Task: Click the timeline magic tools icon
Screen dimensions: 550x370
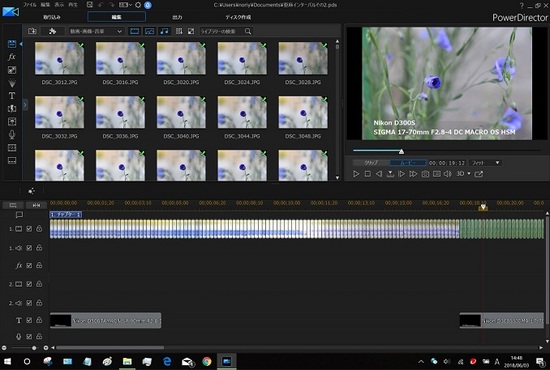Action: (x=31, y=191)
